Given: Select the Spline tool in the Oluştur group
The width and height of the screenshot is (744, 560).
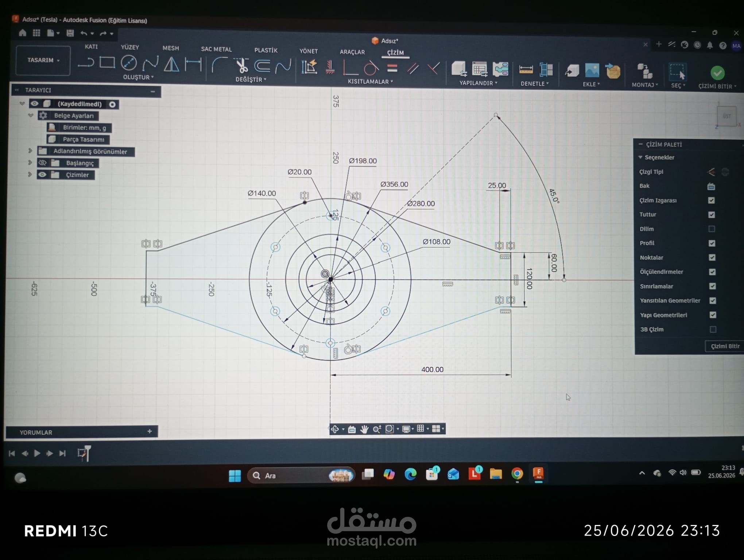Looking at the screenshot, I should [150, 63].
